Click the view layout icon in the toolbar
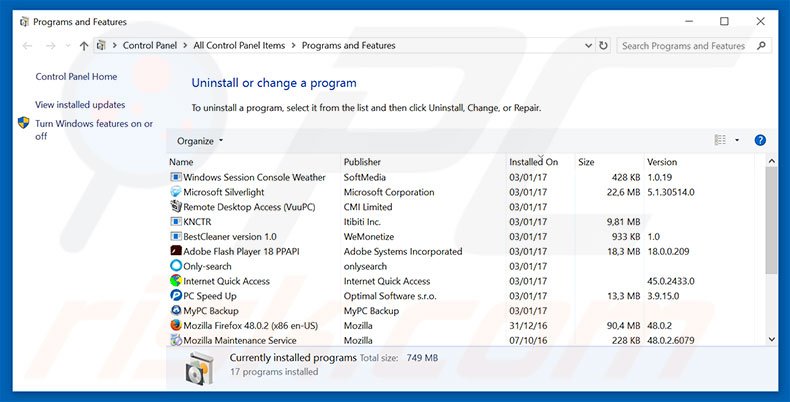Screen dimensions: 790x402 pos(720,141)
